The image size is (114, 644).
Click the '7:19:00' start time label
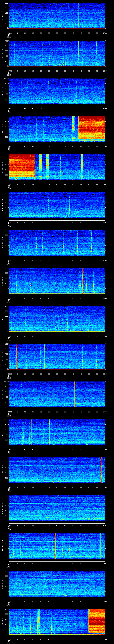pos(9,147)
